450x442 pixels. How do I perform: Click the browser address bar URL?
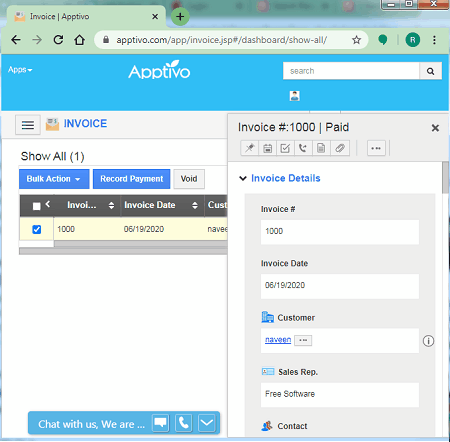click(221, 40)
